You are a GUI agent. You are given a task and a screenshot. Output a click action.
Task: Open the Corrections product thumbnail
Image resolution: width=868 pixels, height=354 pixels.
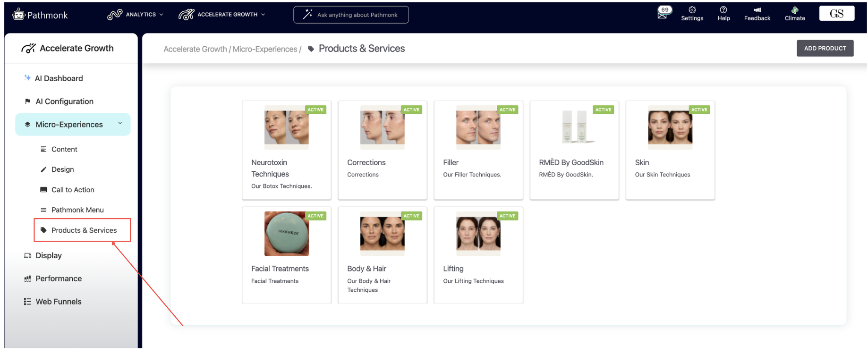tap(383, 127)
